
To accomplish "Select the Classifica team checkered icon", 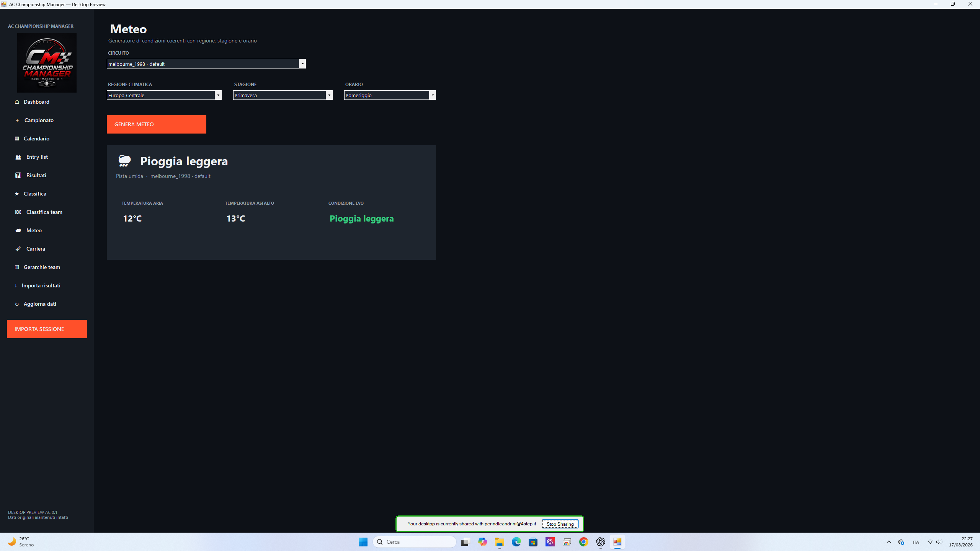I will [18, 212].
